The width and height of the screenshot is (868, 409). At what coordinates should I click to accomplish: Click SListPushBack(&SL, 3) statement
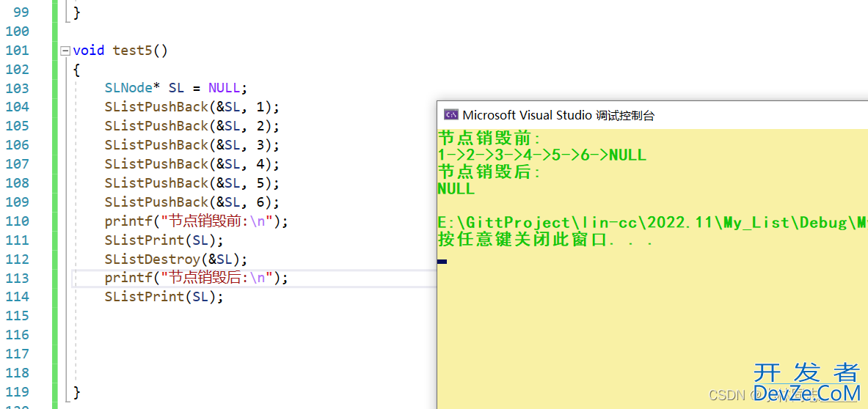[x=192, y=145]
